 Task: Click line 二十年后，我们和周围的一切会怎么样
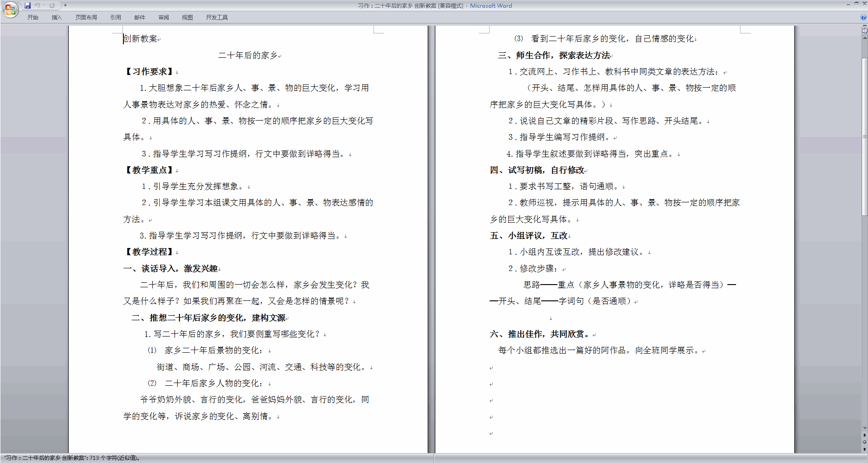coord(255,285)
